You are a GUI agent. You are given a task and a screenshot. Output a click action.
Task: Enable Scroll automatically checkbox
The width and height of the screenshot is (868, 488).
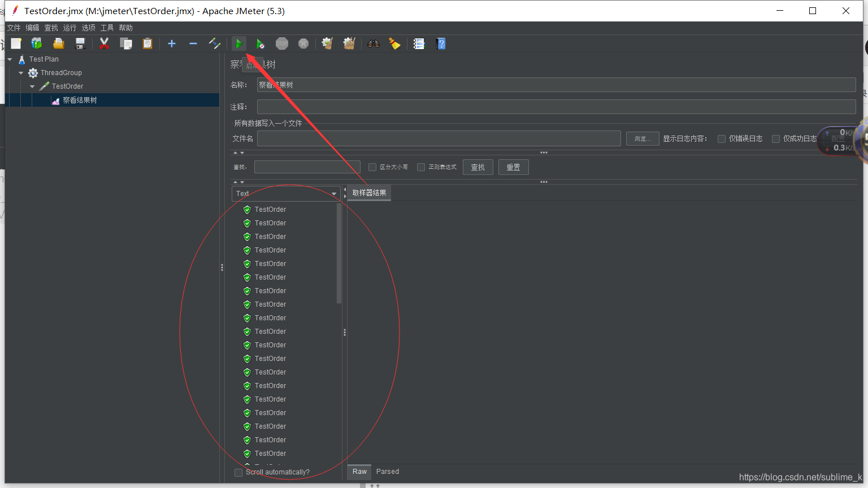coord(238,473)
